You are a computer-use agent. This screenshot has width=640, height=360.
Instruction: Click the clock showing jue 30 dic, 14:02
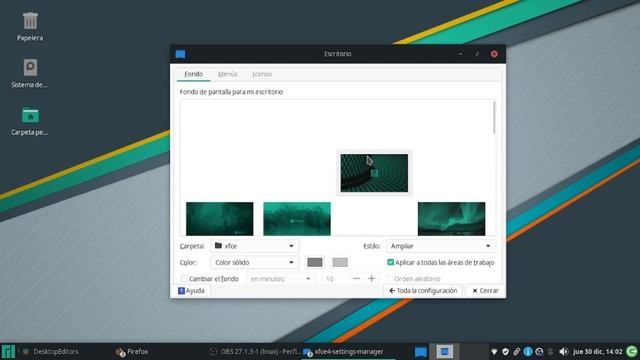[598, 351]
